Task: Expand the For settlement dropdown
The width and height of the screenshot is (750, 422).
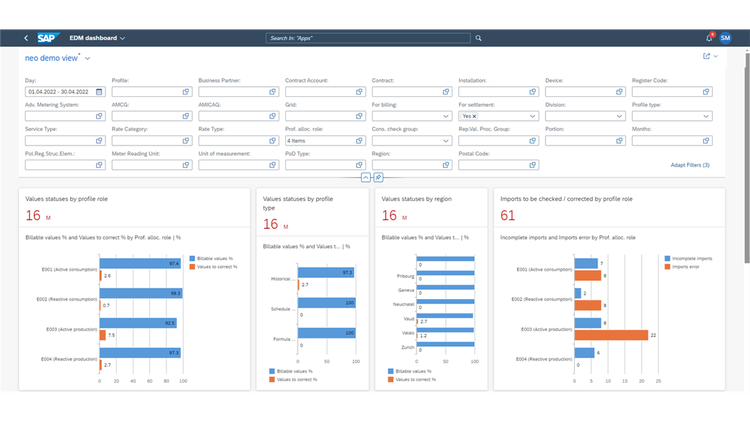Action: click(x=532, y=116)
